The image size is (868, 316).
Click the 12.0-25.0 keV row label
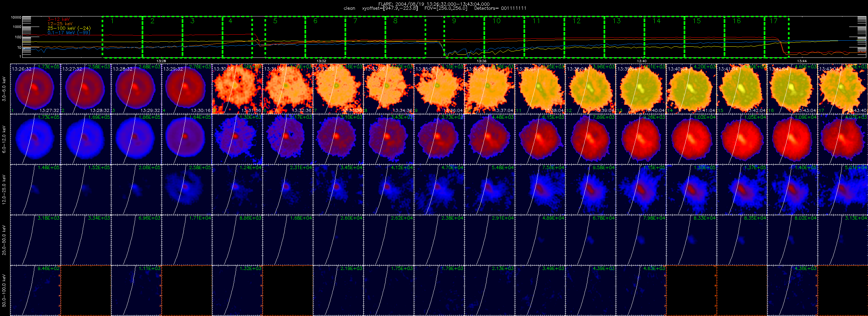click(4, 190)
